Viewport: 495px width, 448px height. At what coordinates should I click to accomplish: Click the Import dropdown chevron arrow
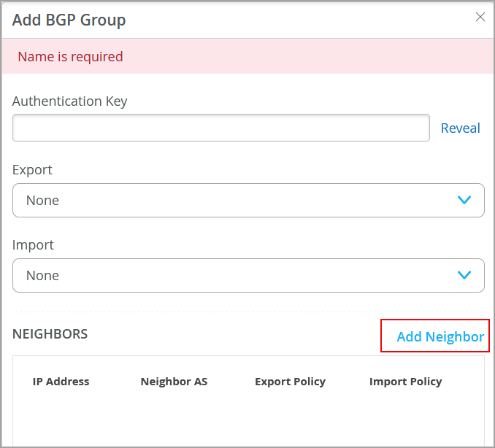coord(464,275)
